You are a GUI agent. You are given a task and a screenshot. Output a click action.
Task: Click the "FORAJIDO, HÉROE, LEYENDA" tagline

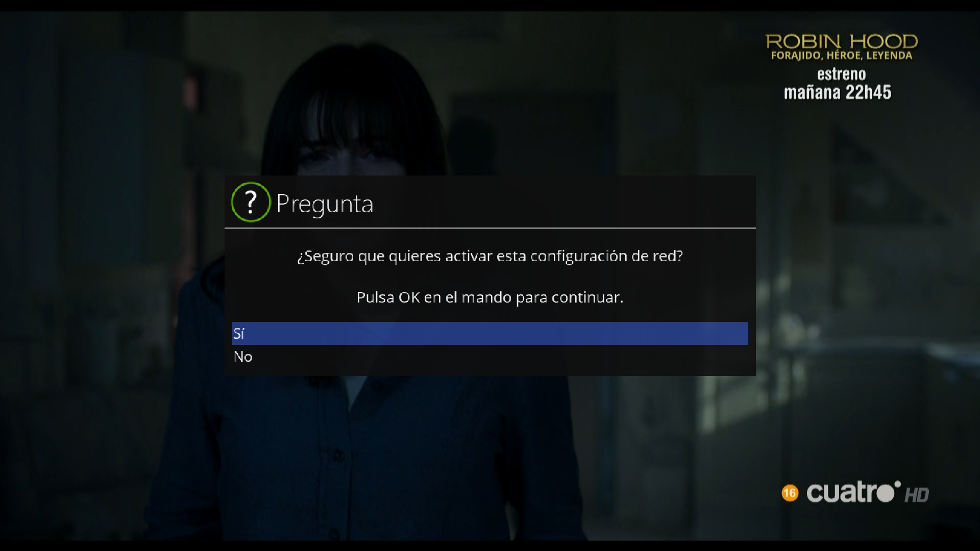pos(842,56)
